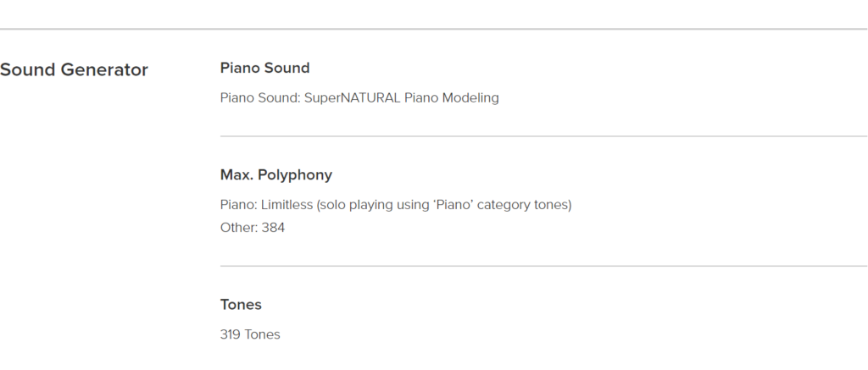Click divider line above the Tones heading

543,266
